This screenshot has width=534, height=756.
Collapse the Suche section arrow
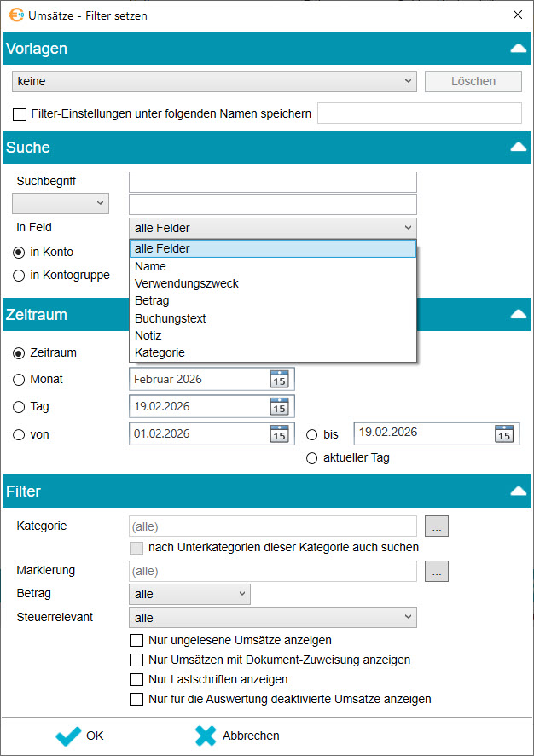pos(517,148)
